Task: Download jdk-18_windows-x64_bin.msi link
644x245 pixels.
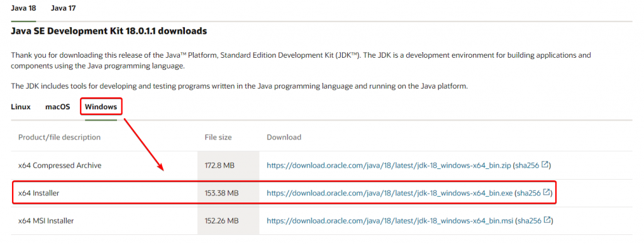Action: click(390, 220)
